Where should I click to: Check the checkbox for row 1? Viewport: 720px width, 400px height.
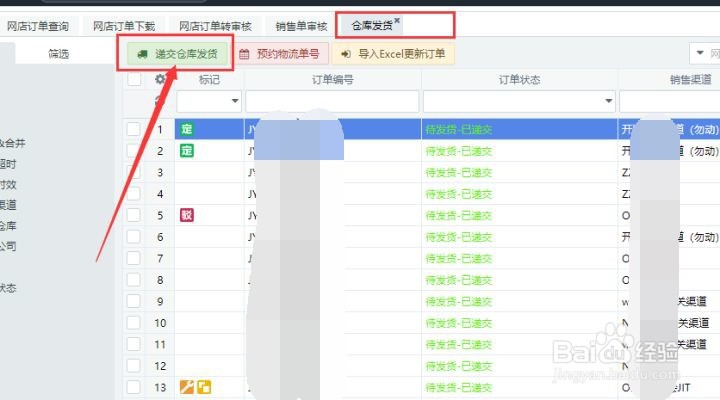(x=134, y=129)
